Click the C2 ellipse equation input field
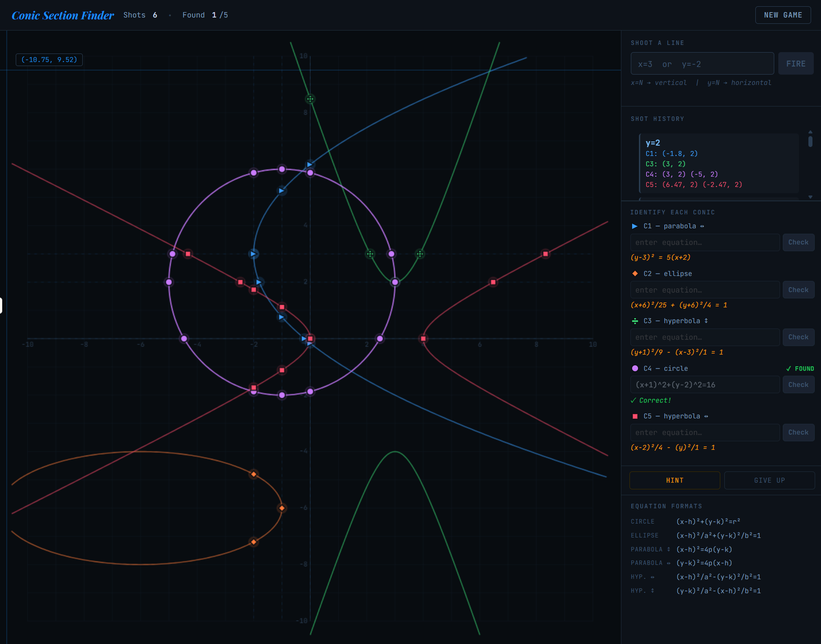The image size is (821, 644). point(705,290)
